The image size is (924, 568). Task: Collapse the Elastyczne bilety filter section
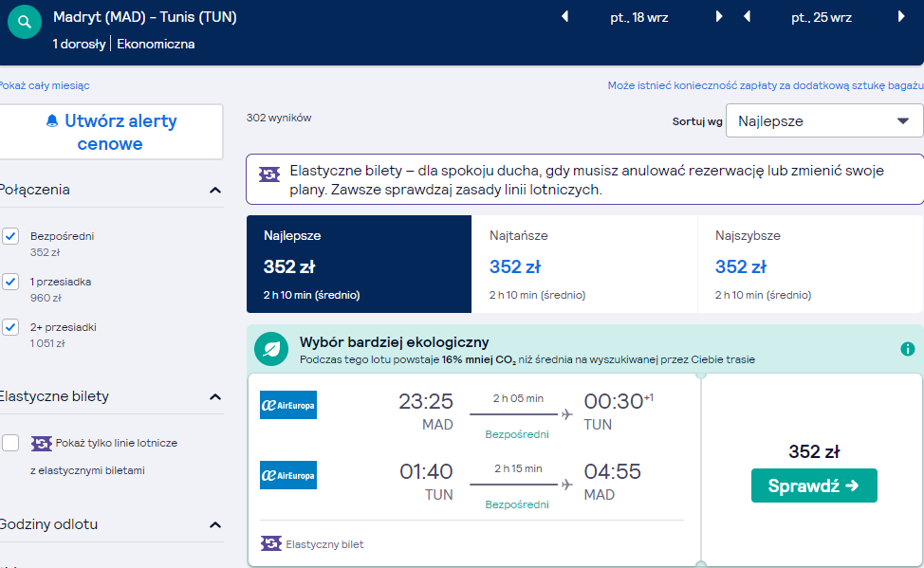pos(215,397)
